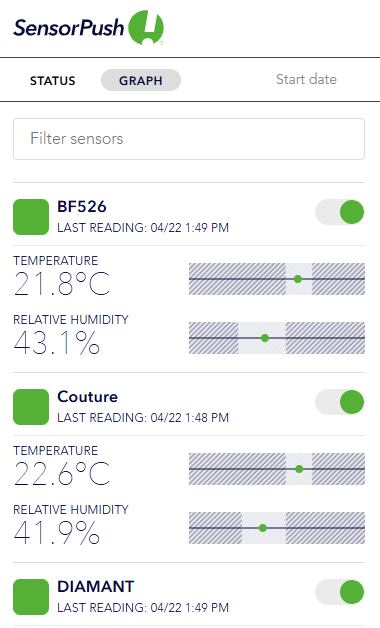Click the BF526 temperature range bar

click(x=277, y=279)
